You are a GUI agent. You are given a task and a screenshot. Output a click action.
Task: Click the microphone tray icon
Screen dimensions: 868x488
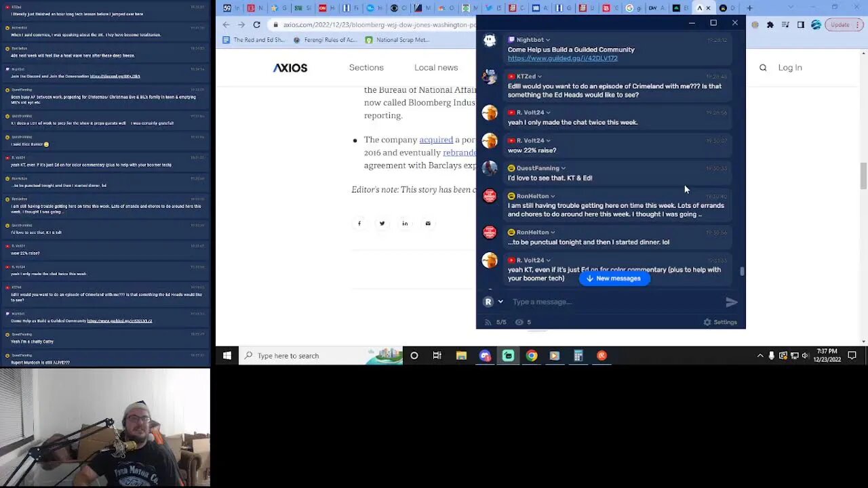pyautogui.click(x=772, y=356)
